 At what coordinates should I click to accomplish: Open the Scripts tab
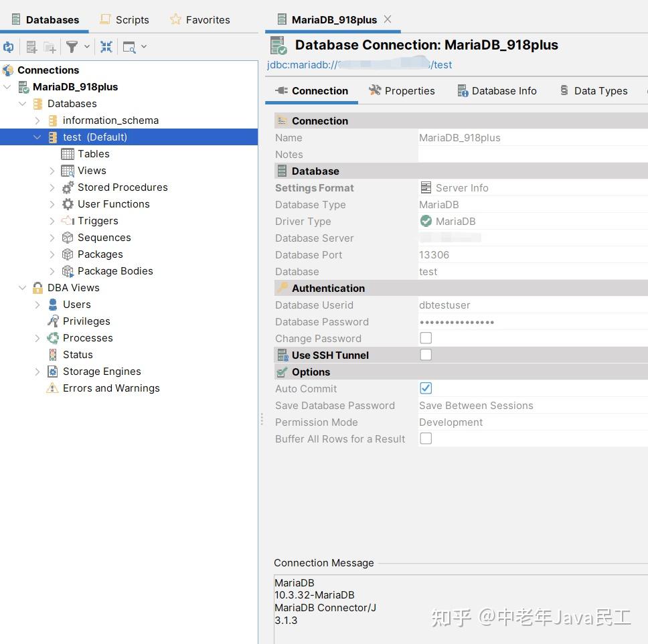[124, 19]
